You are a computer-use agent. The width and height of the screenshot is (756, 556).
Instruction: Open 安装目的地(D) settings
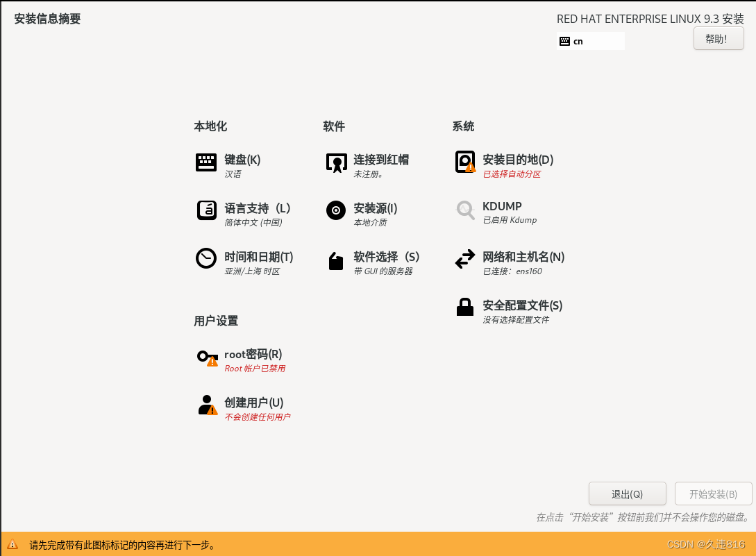point(519,160)
